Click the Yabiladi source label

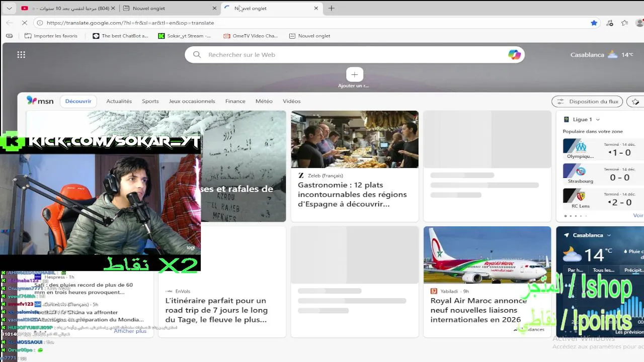[450, 291]
